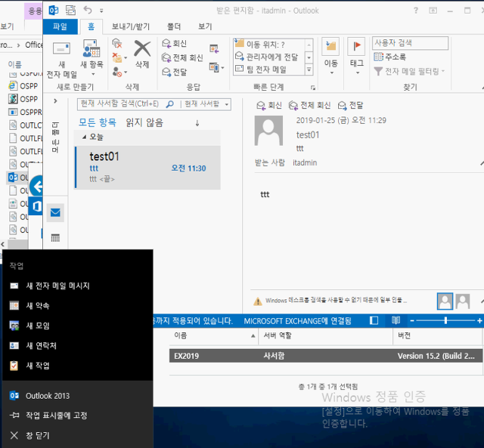Click the New Email (새 전자 메일) ribbon icon
The image size is (484, 448).
[x=61, y=59]
